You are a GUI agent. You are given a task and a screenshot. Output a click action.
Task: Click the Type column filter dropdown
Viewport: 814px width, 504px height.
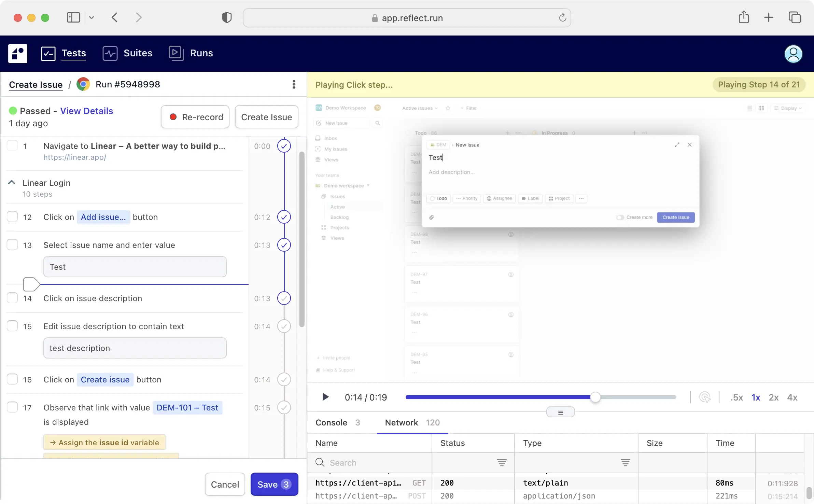coord(625,463)
